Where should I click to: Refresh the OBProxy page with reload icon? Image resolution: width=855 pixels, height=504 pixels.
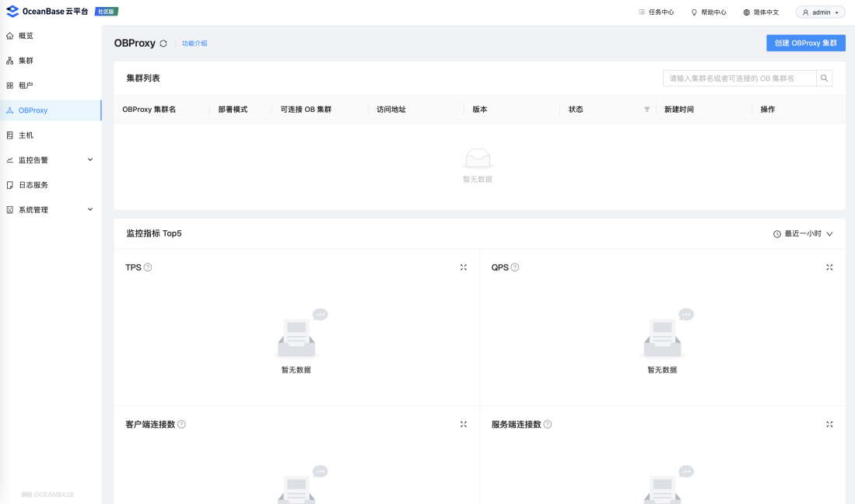[163, 44]
